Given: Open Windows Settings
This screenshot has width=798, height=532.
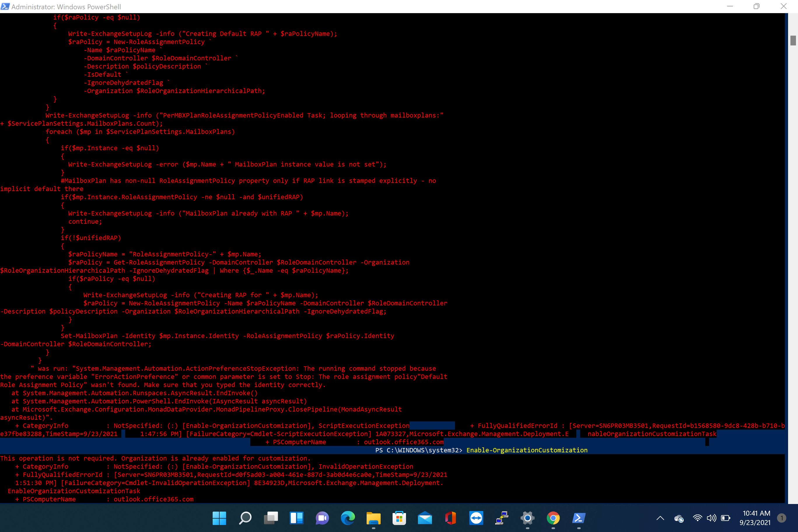Looking at the screenshot, I should [x=527, y=518].
